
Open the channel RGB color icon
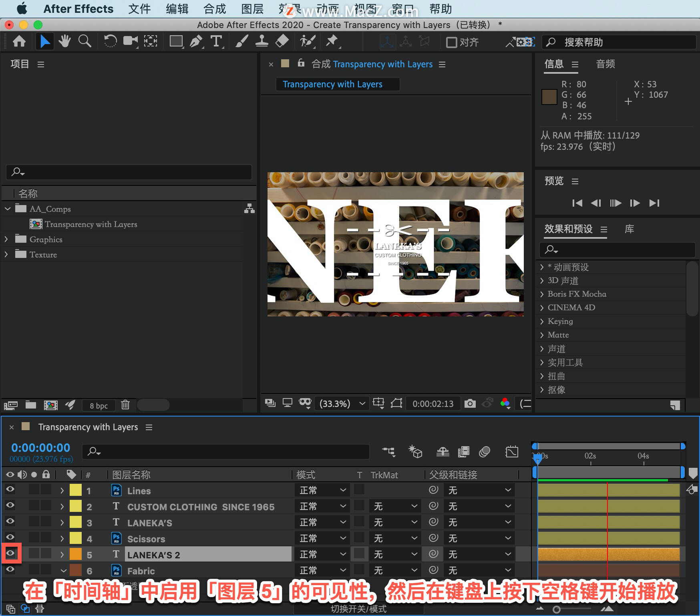505,403
